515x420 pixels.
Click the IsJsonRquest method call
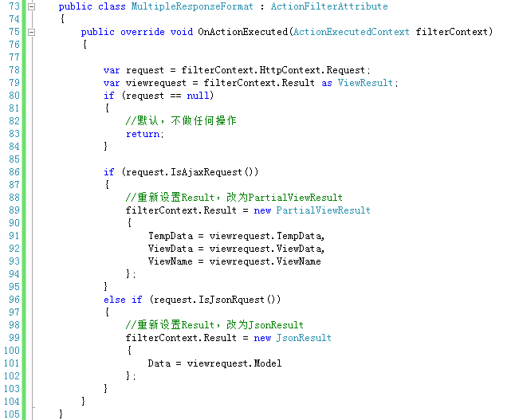click(231, 300)
